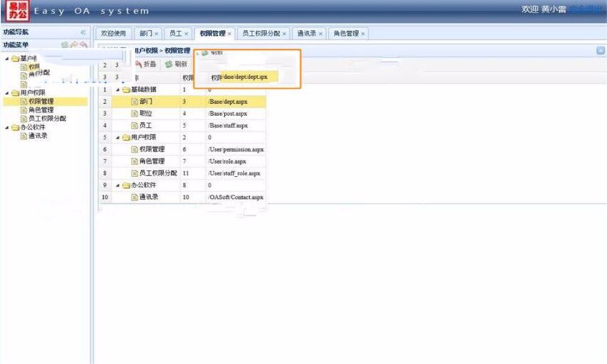
Task: Close the 部门 tab
Action: tap(156, 34)
